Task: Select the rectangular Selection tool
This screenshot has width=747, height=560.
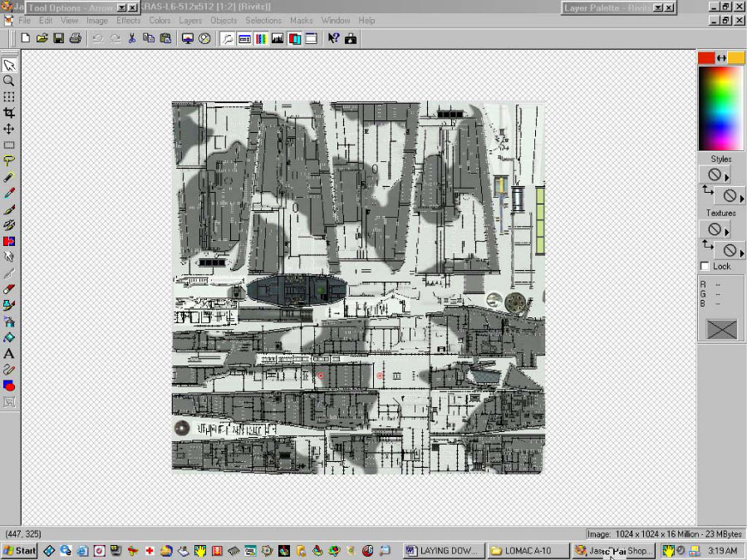Action: click(9, 145)
